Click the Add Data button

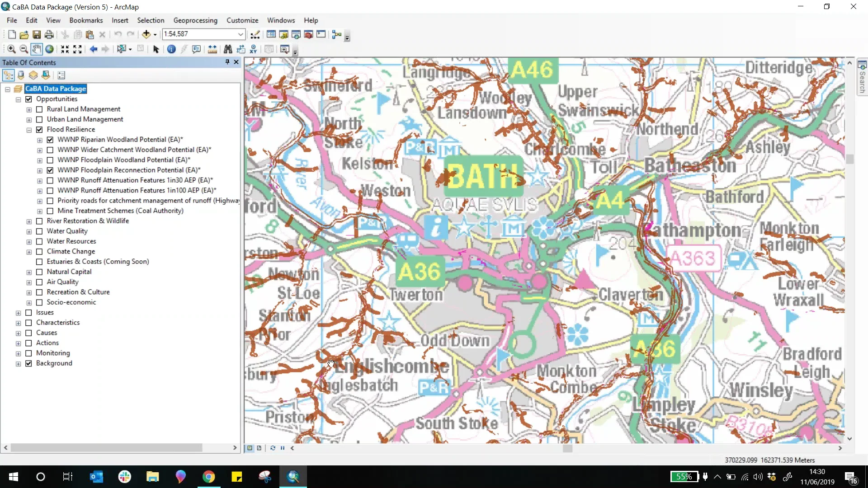pyautogui.click(x=146, y=34)
